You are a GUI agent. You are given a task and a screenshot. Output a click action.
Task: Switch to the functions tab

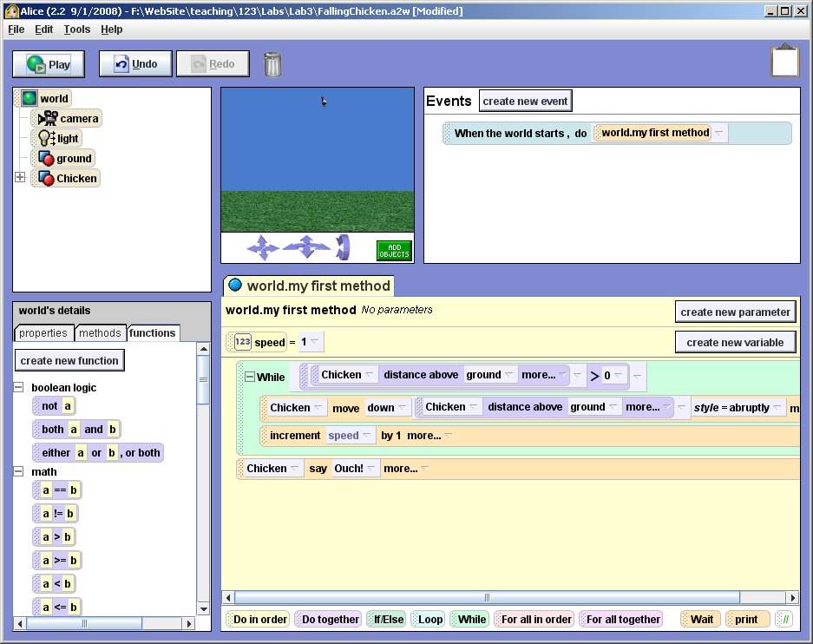[153, 333]
